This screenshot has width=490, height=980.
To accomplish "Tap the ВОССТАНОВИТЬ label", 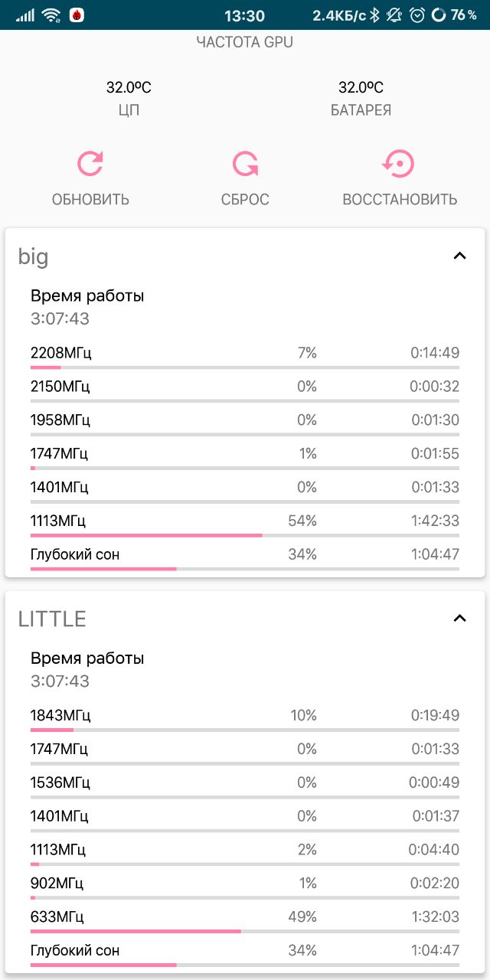I will [x=400, y=200].
